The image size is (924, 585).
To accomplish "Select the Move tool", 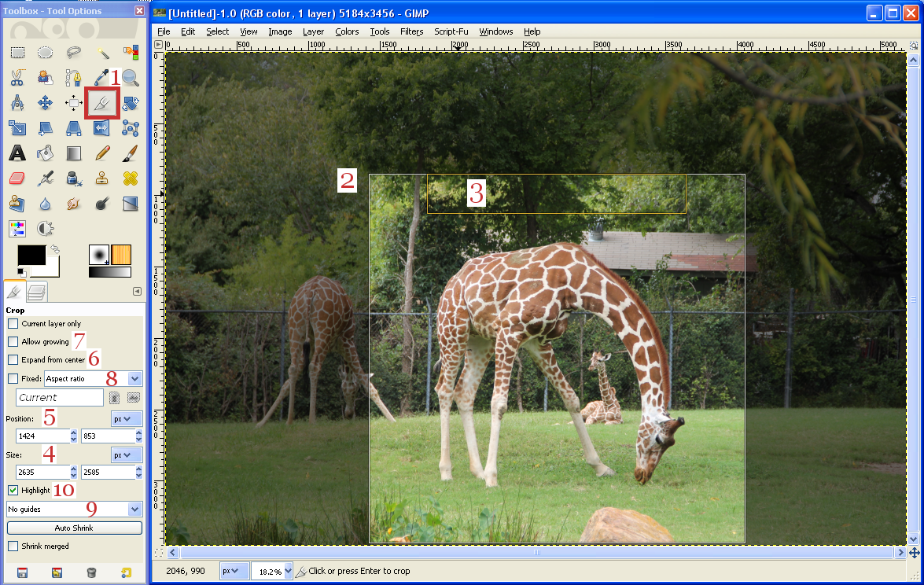I will [45, 103].
